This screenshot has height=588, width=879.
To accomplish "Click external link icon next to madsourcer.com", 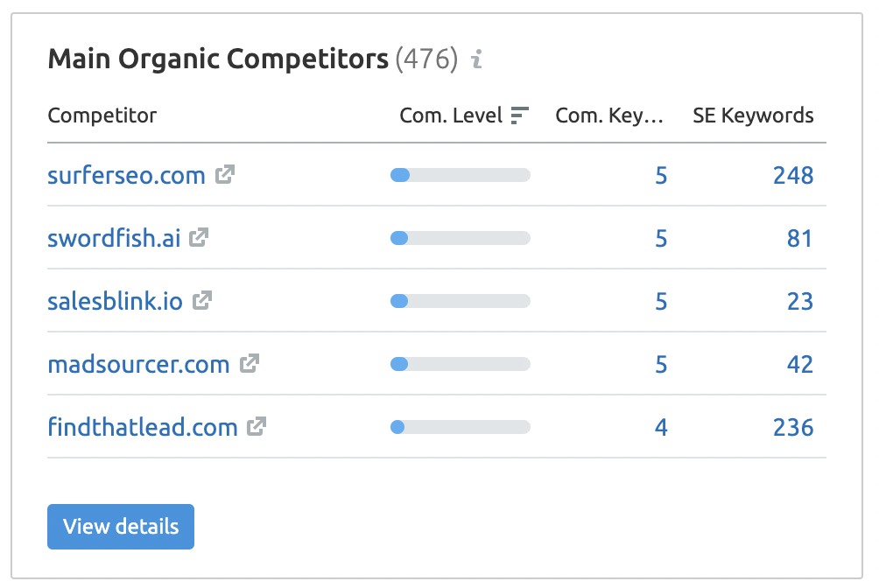I will (250, 363).
